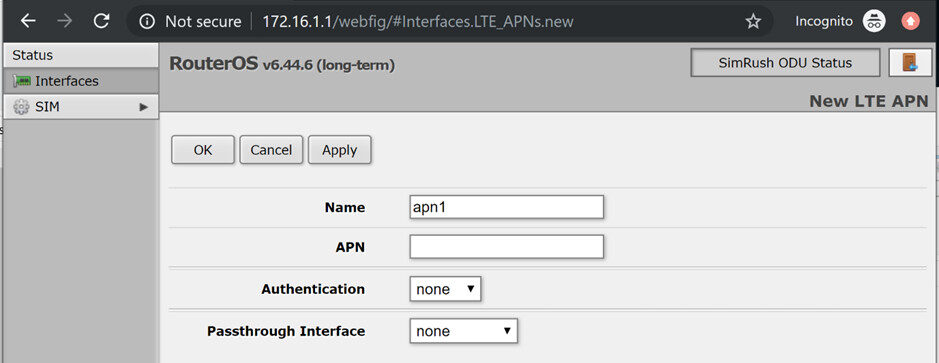This screenshot has height=363, width=939.
Task: Click the logout door icon
Action: 910,63
